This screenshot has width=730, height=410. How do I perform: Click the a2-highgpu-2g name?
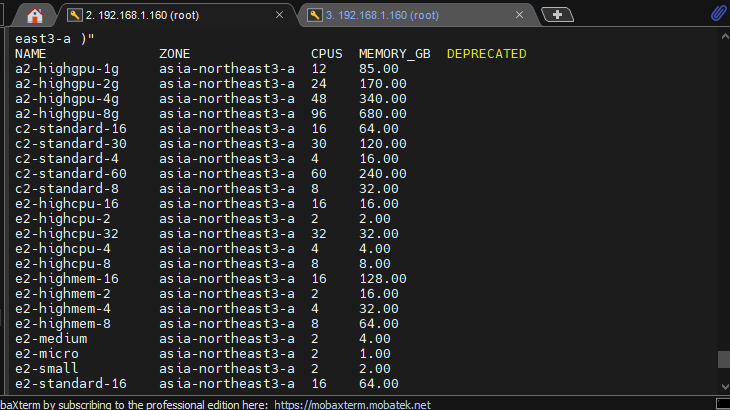coord(67,84)
